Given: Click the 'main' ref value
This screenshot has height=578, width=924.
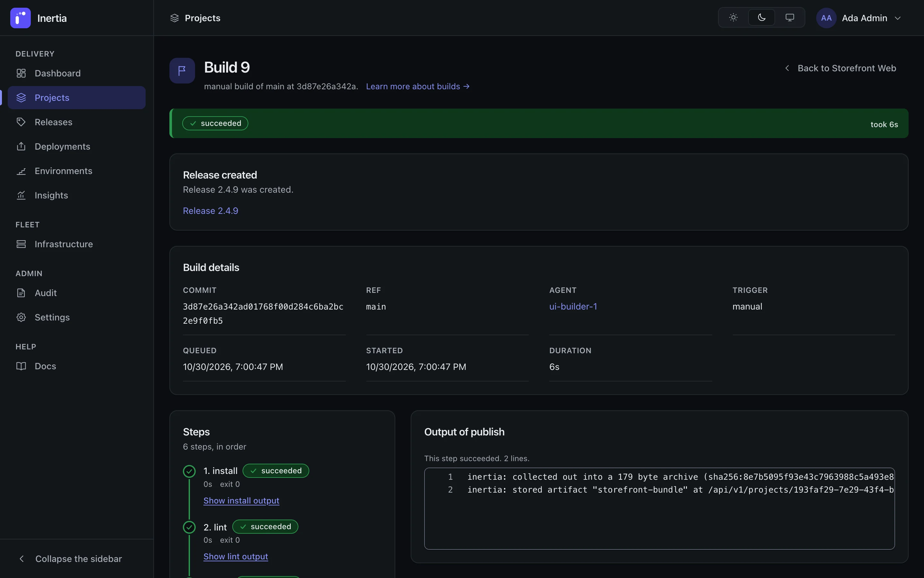Looking at the screenshot, I should tap(376, 307).
